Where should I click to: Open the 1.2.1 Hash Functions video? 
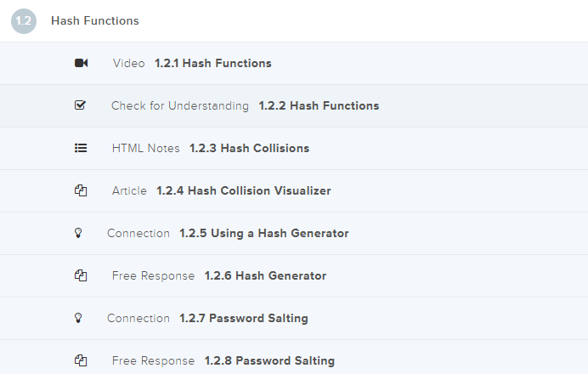click(213, 63)
